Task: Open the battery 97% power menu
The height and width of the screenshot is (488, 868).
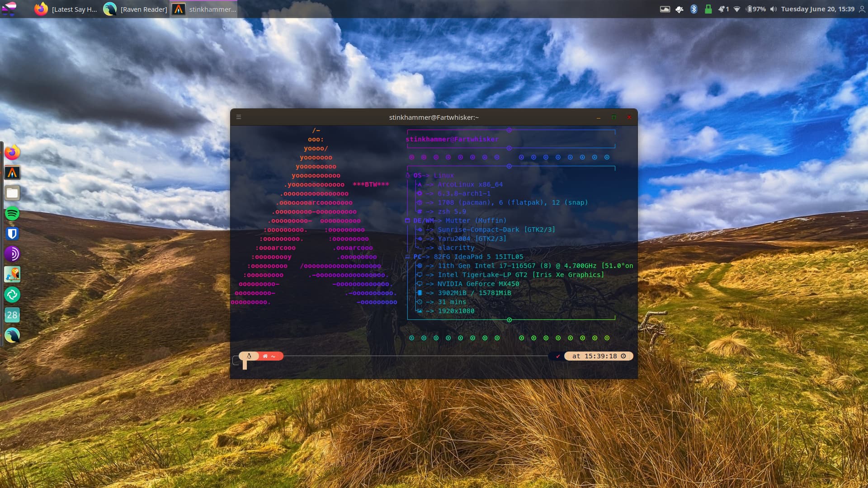Action: 756,9
